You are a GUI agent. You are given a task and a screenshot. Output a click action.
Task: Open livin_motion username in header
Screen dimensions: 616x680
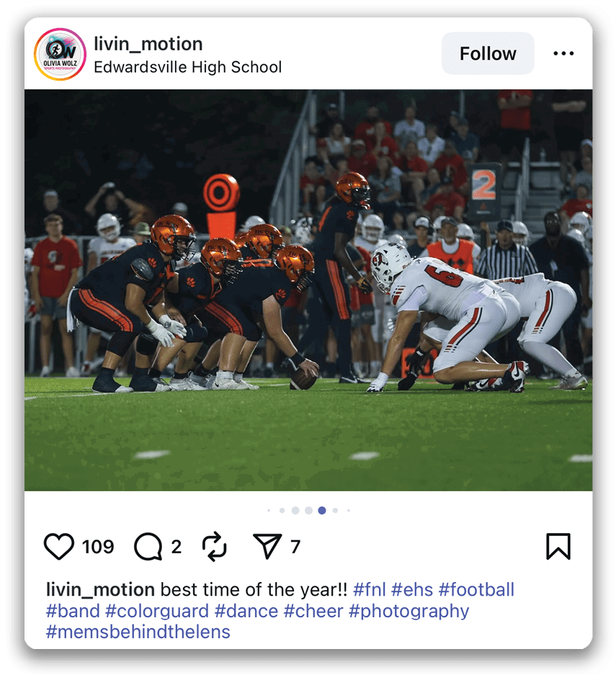pos(148,44)
